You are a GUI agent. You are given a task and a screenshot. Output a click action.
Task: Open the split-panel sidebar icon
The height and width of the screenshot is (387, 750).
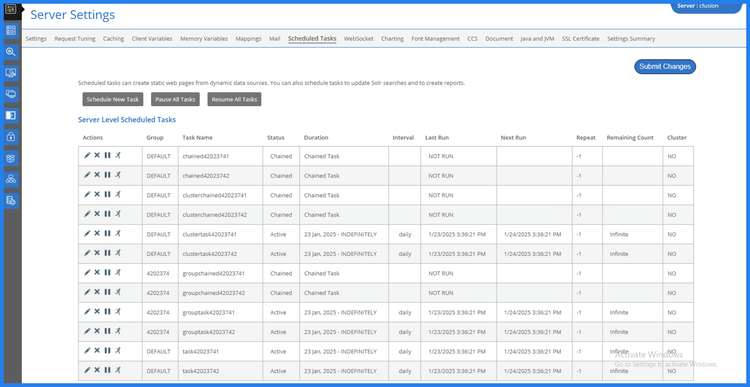11,115
